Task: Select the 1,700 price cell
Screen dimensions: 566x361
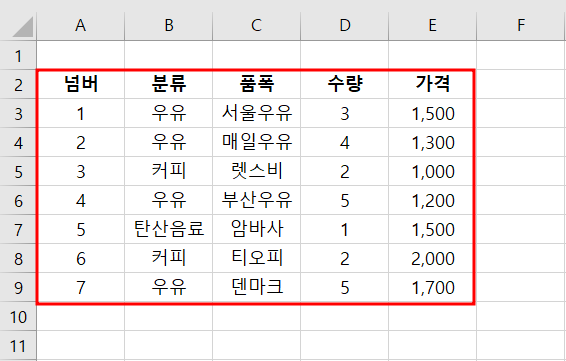Action: (432, 287)
